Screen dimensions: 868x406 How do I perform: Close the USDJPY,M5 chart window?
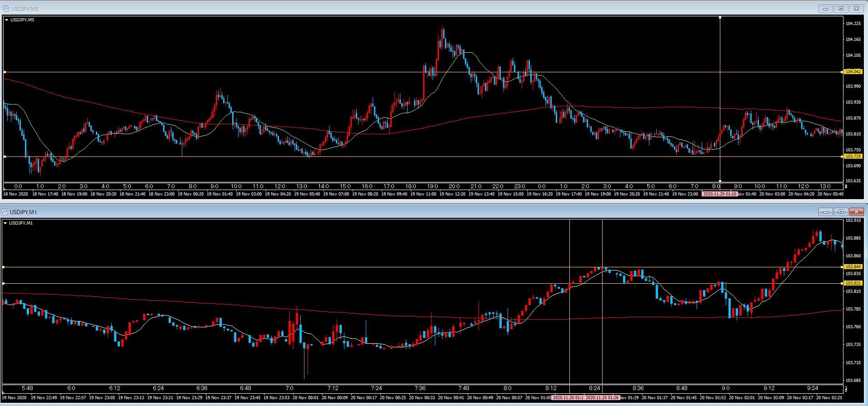856,9
